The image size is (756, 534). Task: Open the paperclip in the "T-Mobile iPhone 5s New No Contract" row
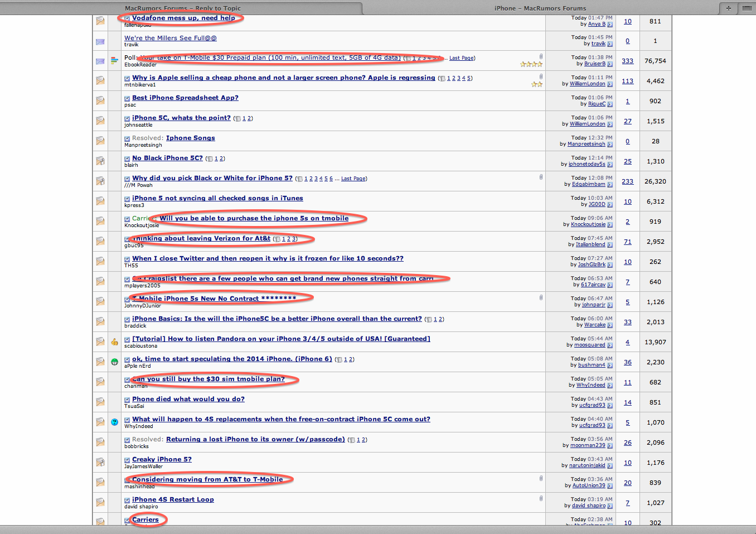[x=541, y=297]
